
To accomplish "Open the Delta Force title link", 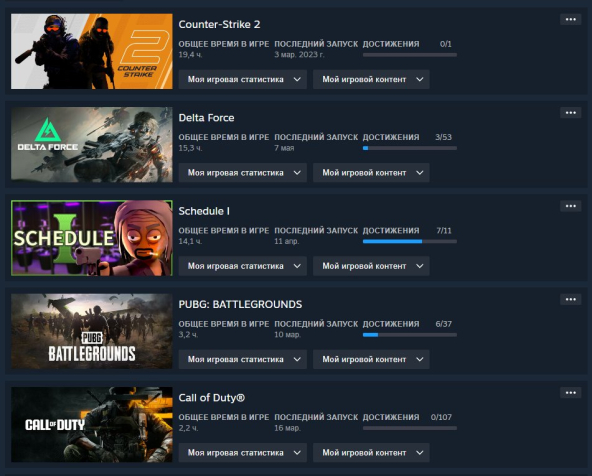I will click(x=207, y=118).
